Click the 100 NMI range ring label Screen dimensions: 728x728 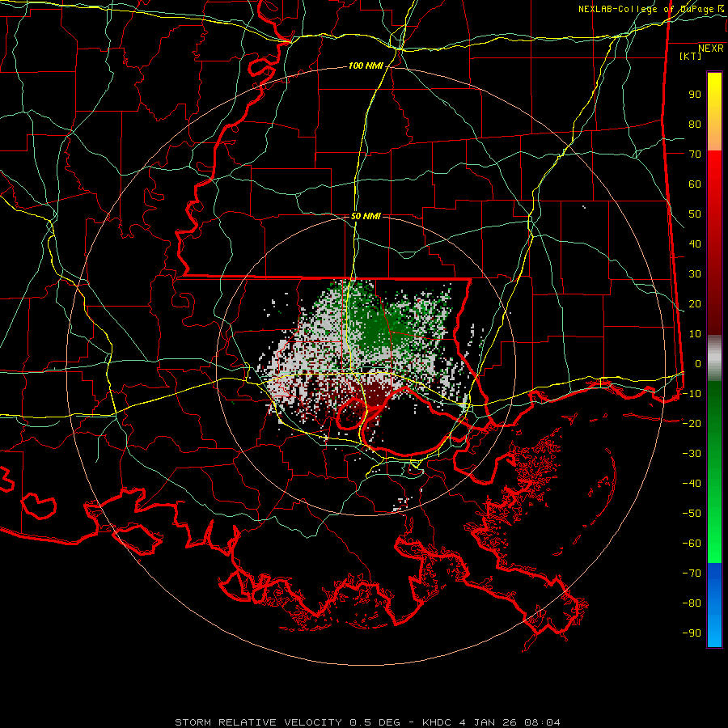click(x=366, y=66)
